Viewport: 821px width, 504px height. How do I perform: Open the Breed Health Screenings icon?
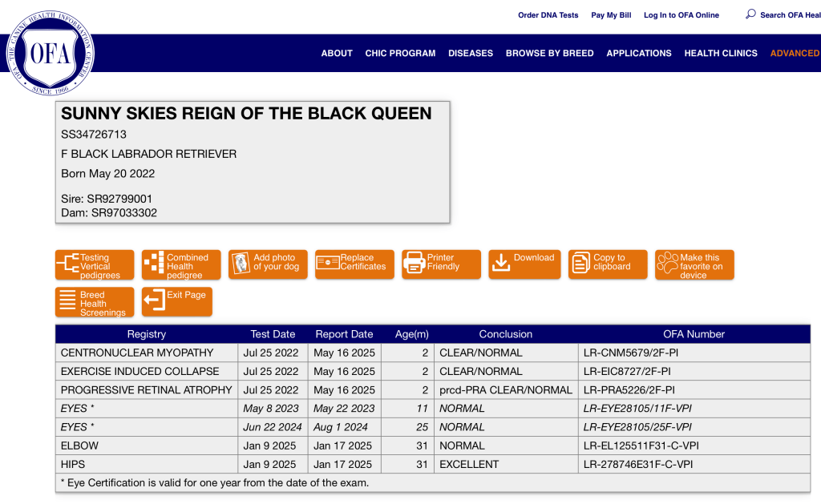coord(68,301)
